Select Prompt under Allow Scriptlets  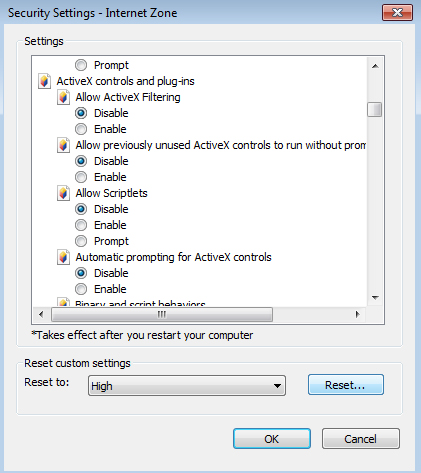81,241
